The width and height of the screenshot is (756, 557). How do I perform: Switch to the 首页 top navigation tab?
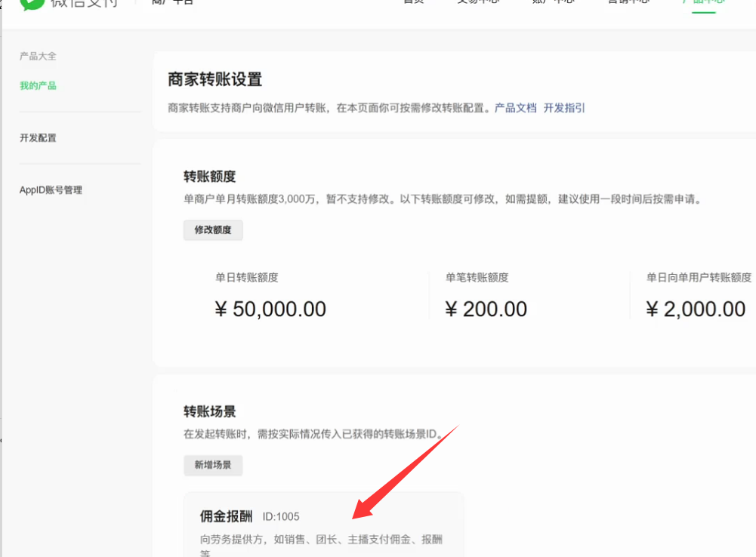click(x=413, y=2)
